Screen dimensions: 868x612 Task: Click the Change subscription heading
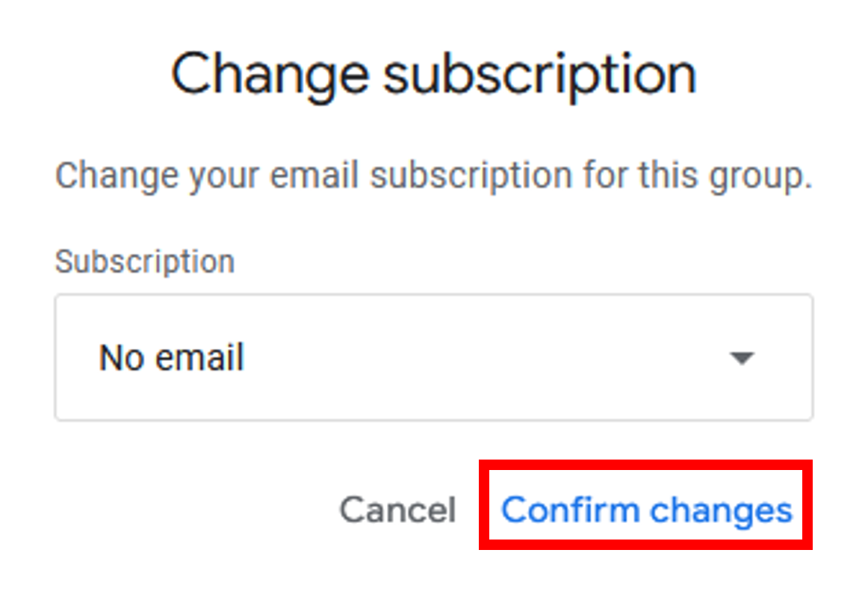(x=433, y=73)
